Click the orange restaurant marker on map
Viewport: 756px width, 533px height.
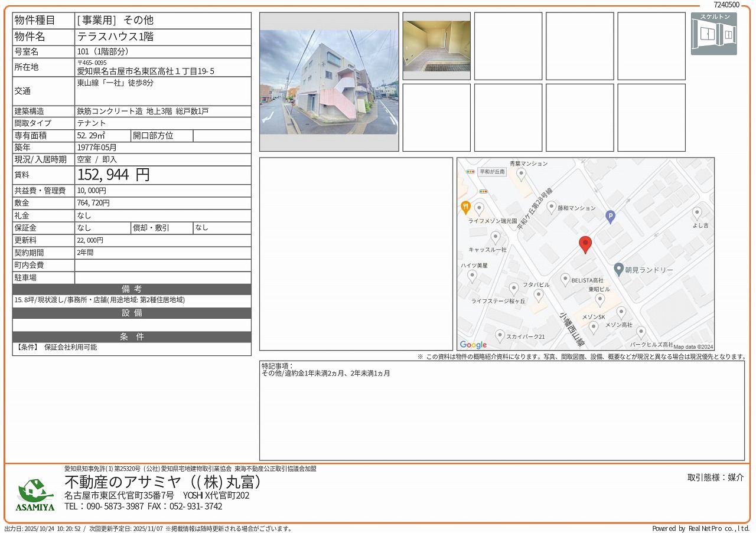(x=465, y=207)
